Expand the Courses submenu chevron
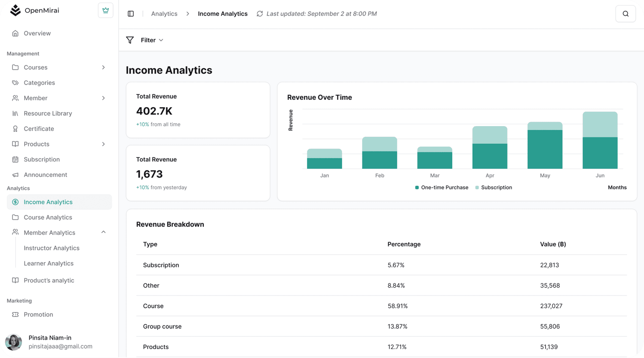 (x=103, y=67)
